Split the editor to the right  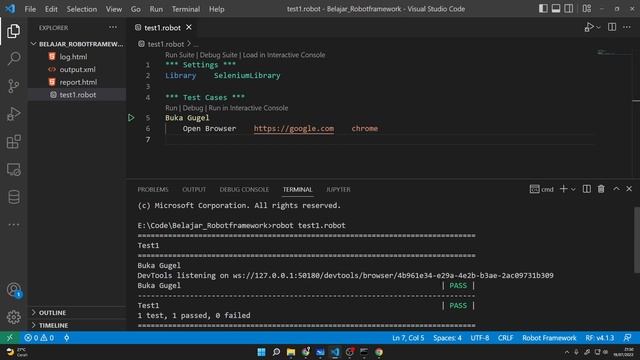(611, 27)
